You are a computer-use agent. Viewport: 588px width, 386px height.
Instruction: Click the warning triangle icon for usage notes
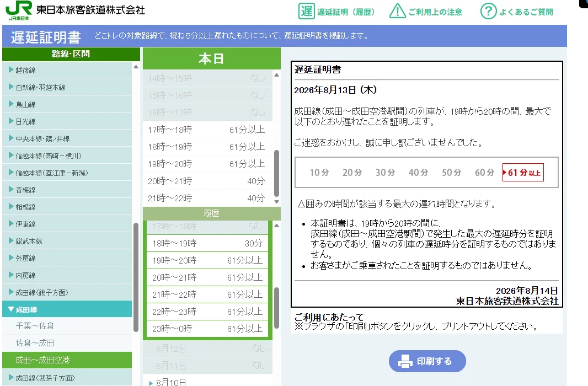tap(398, 11)
